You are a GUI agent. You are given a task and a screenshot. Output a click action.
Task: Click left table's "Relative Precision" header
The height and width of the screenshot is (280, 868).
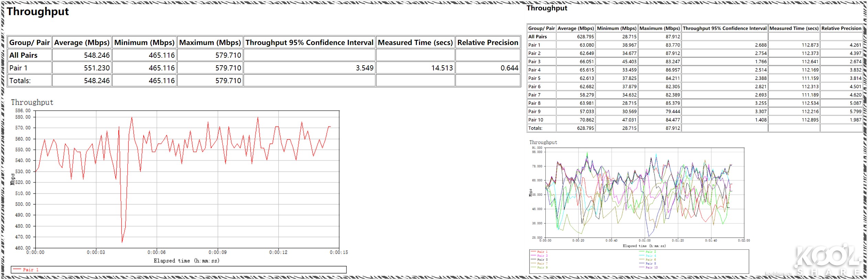coord(488,43)
